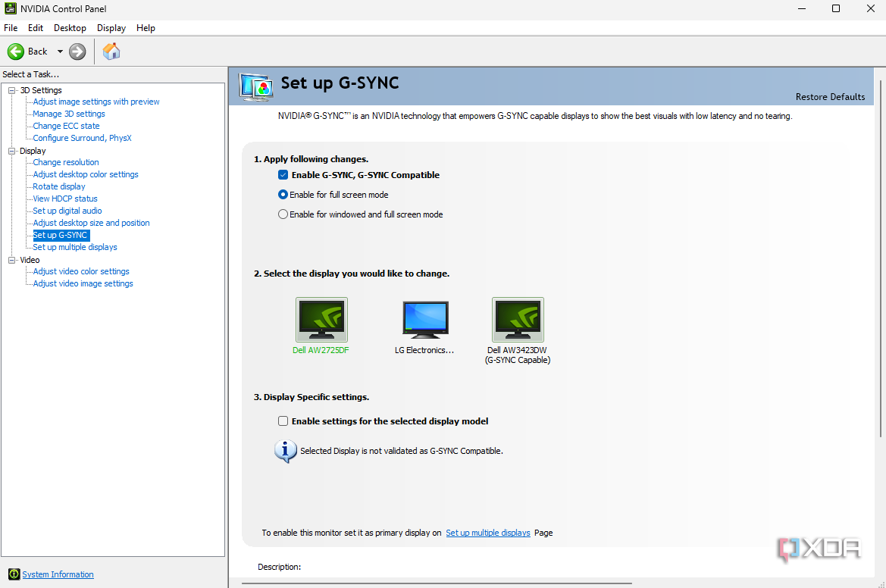886x588 pixels.
Task: Open Adjust image settings with preview
Action: (x=96, y=102)
